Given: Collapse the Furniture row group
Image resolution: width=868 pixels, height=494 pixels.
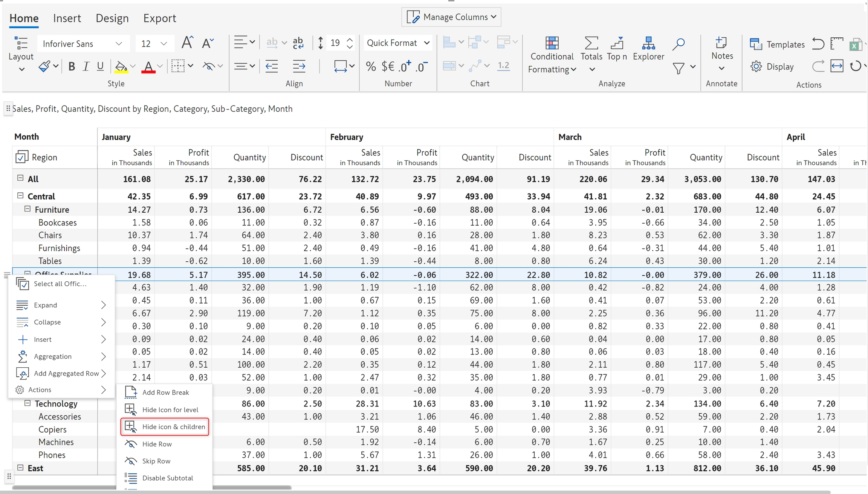Looking at the screenshot, I should click(x=27, y=209).
